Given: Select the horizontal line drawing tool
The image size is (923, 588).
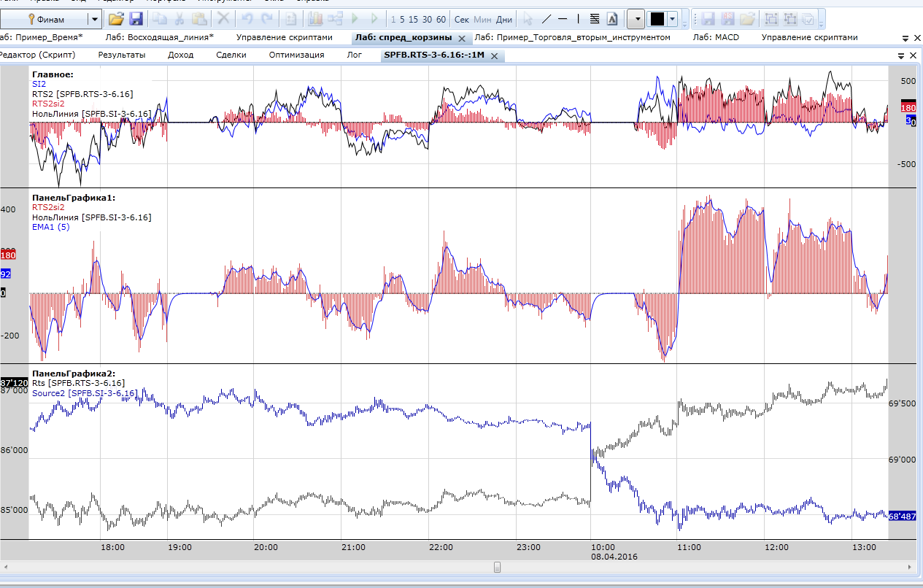Looking at the screenshot, I should click(563, 19).
